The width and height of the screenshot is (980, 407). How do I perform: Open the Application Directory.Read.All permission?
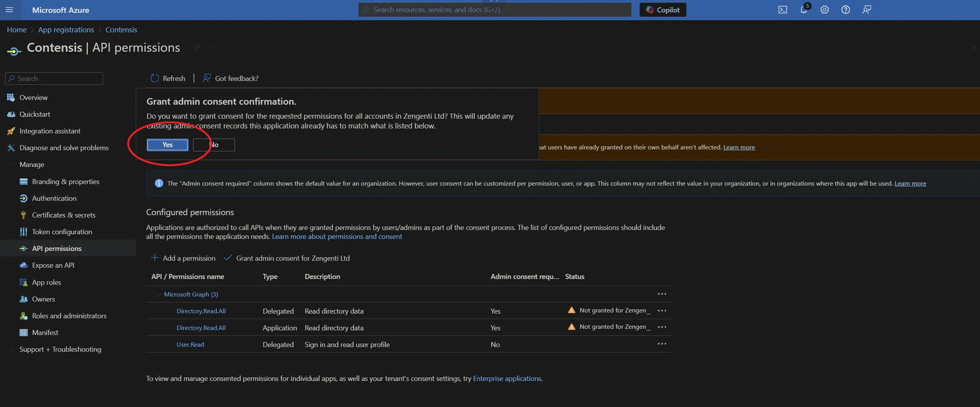click(201, 328)
